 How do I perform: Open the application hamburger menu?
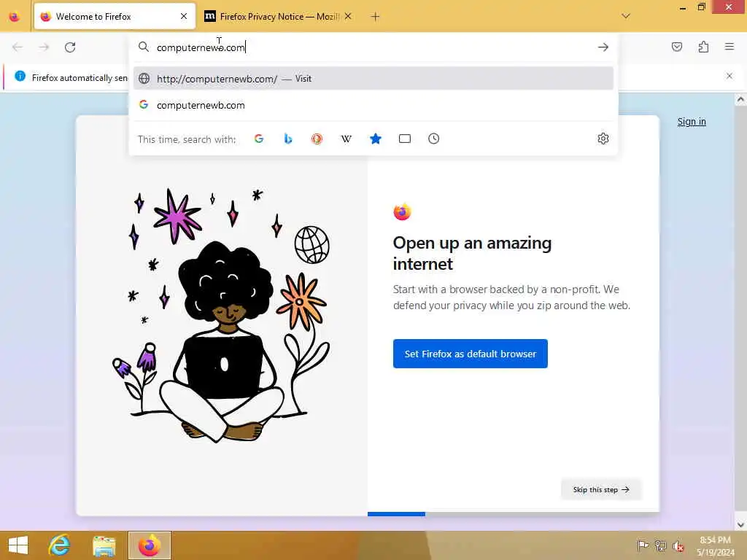[729, 47]
